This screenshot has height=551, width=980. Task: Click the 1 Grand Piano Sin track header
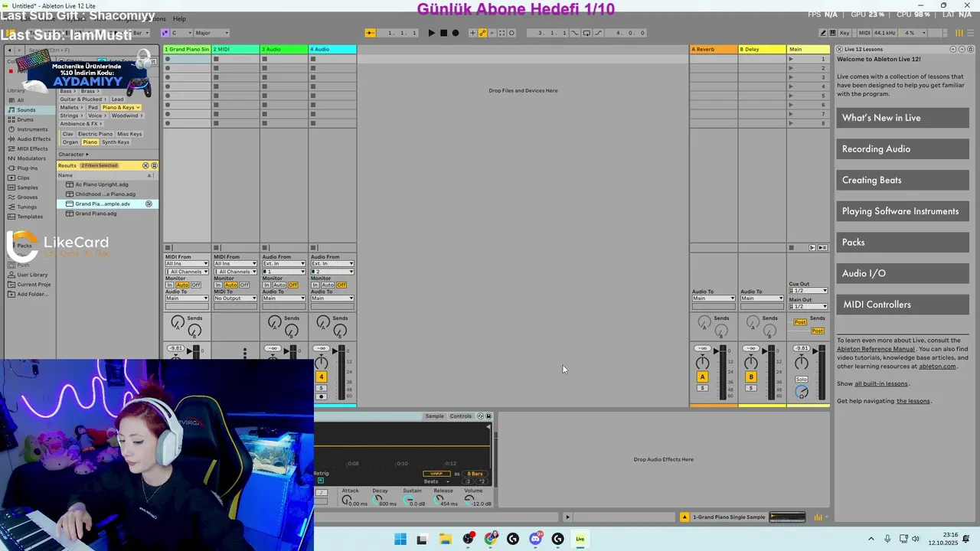[188, 49]
